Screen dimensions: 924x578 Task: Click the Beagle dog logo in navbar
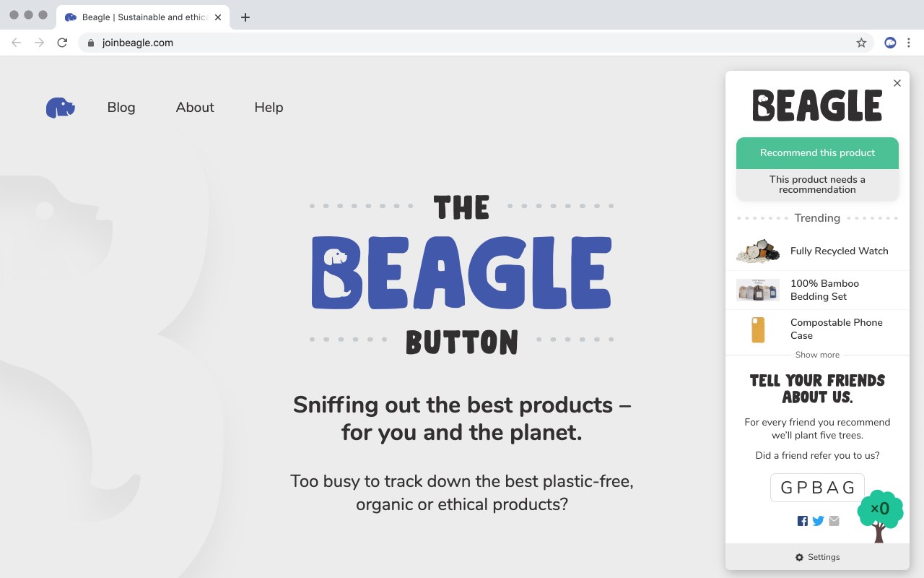click(x=61, y=108)
